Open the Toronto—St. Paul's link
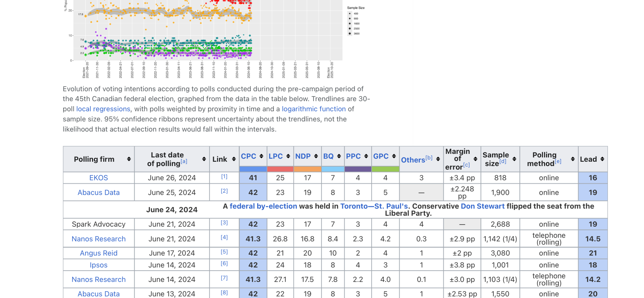This screenshot has height=298, width=644. click(374, 206)
